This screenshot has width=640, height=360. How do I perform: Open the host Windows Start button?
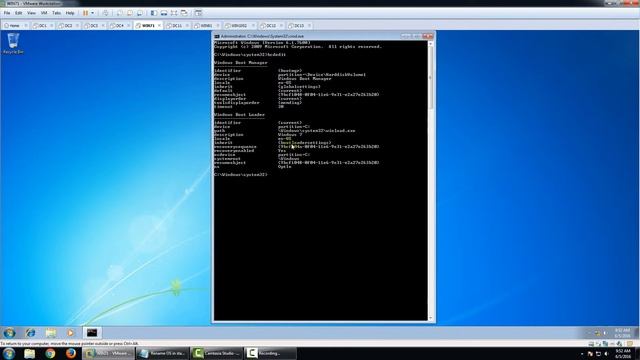9,353
